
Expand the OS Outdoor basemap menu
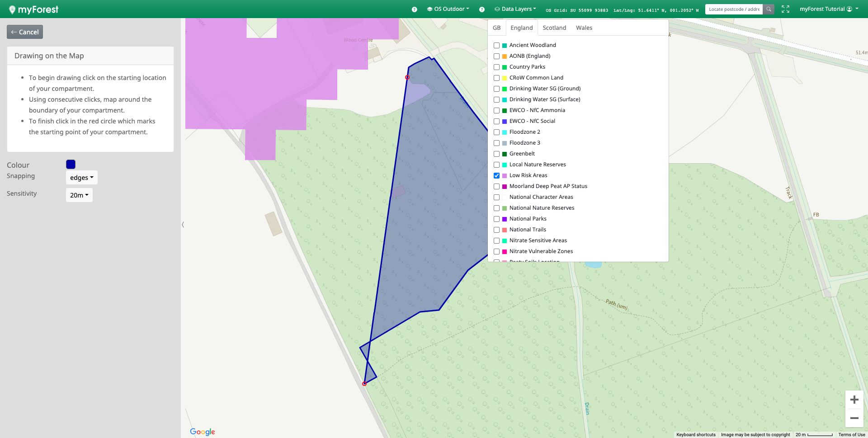(448, 9)
